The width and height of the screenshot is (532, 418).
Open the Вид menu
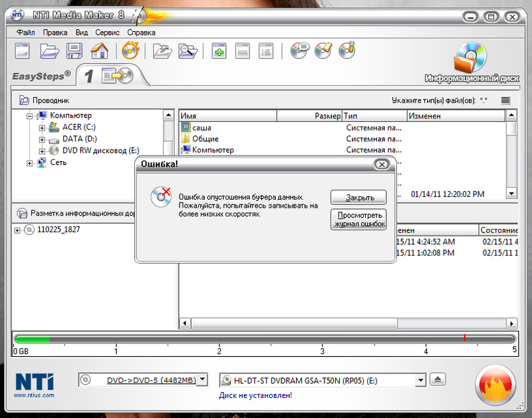(x=81, y=32)
